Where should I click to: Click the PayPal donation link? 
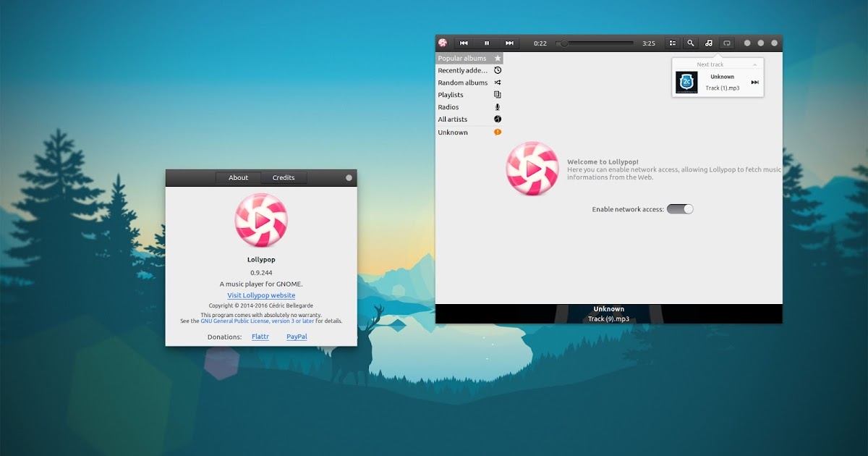coord(297,336)
